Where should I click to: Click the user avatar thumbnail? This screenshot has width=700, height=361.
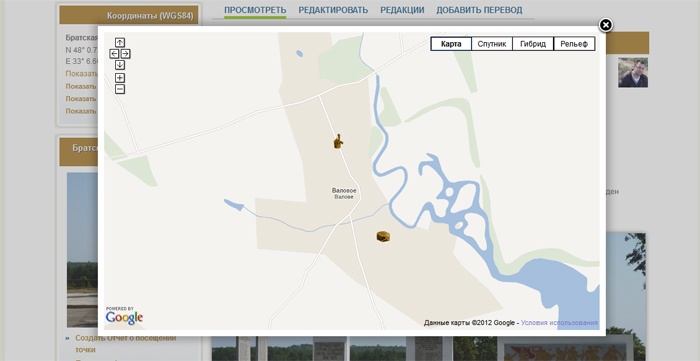coord(633,72)
